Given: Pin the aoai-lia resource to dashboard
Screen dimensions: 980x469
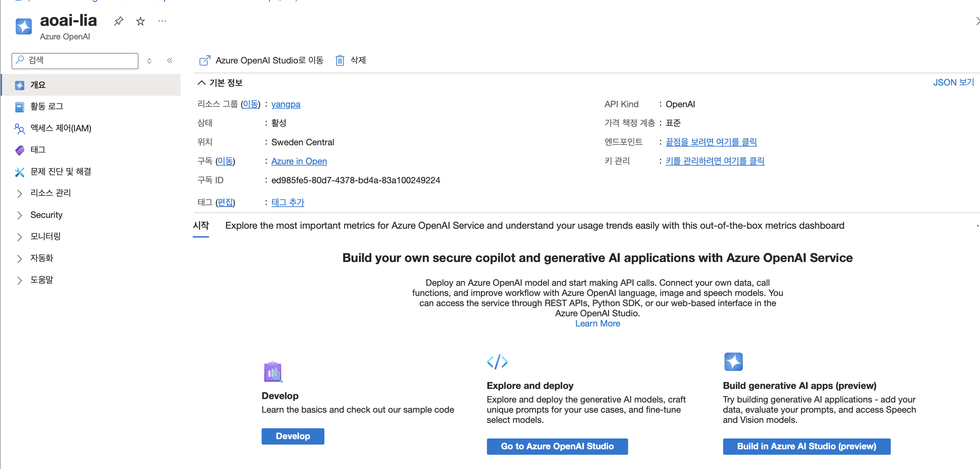Looking at the screenshot, I should [118, 21].
